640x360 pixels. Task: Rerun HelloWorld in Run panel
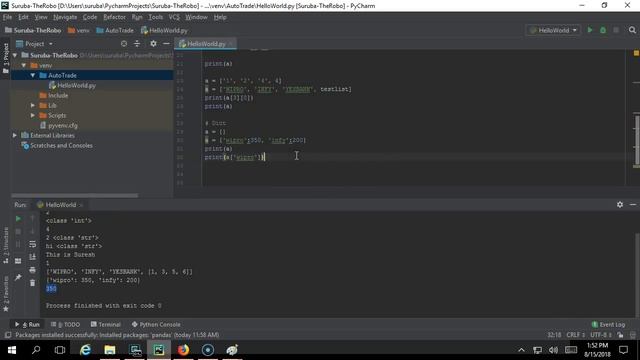[x=18, y=219]
